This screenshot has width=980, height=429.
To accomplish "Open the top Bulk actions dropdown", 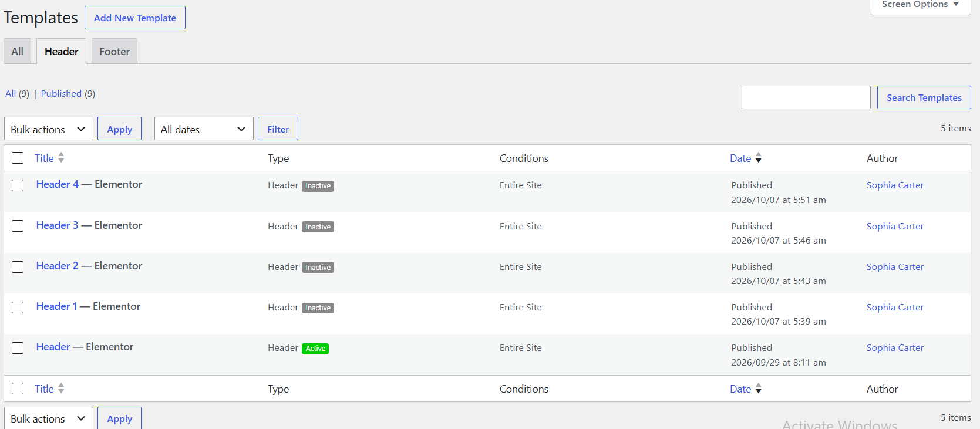I will pyautogui.click(x=49, y=129).
